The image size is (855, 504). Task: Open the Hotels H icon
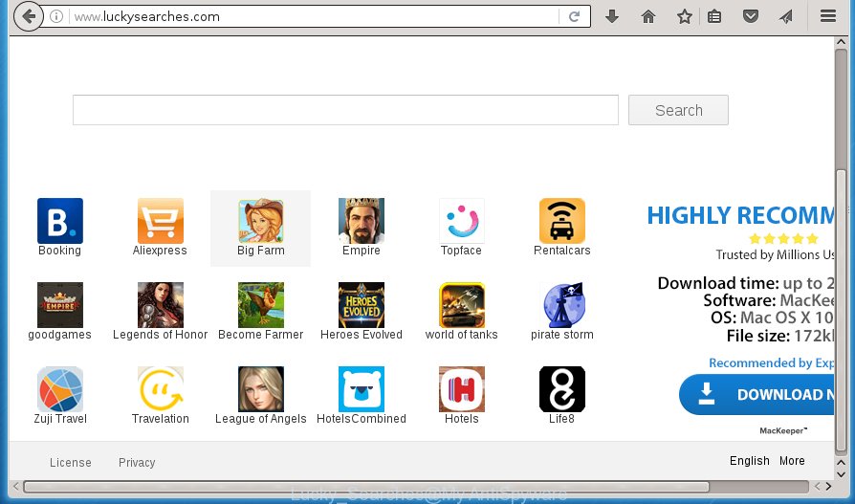[461, 389]
